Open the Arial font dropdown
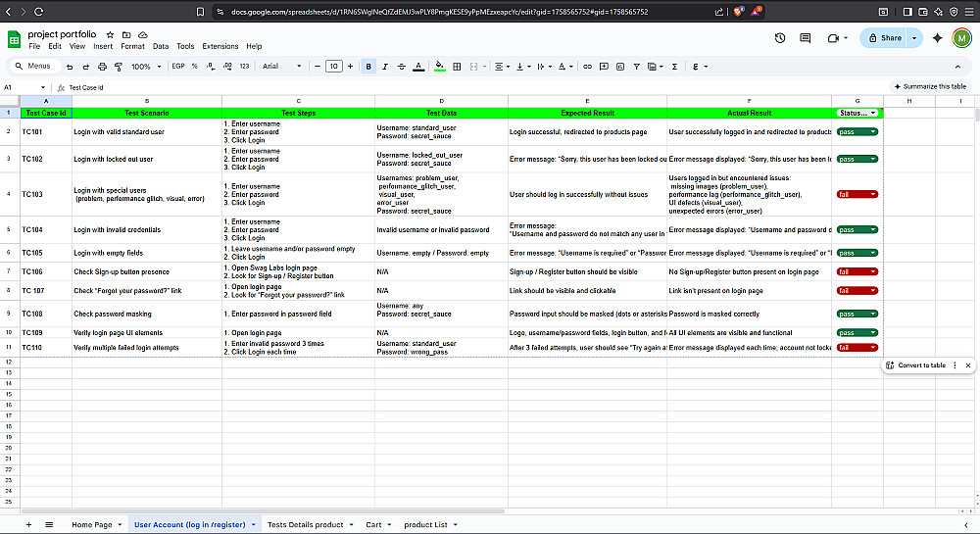This screenshot has width=980, height=534. click(282, 67)
